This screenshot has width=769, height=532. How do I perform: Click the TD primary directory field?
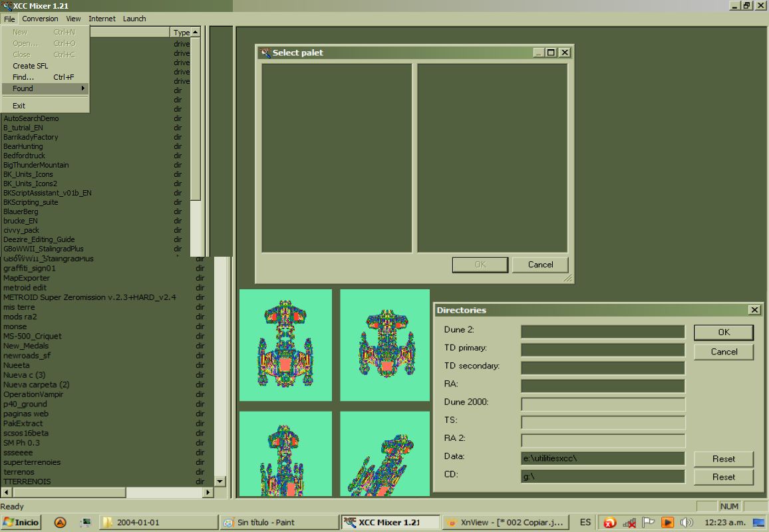pos(603,350)
